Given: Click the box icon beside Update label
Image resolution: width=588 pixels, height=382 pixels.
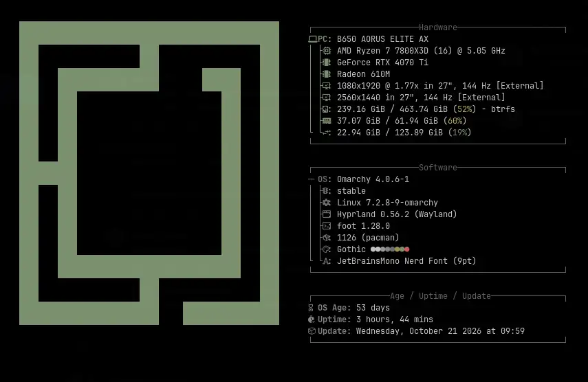Looking at the screenshot, I should click(x=312, y=331).
